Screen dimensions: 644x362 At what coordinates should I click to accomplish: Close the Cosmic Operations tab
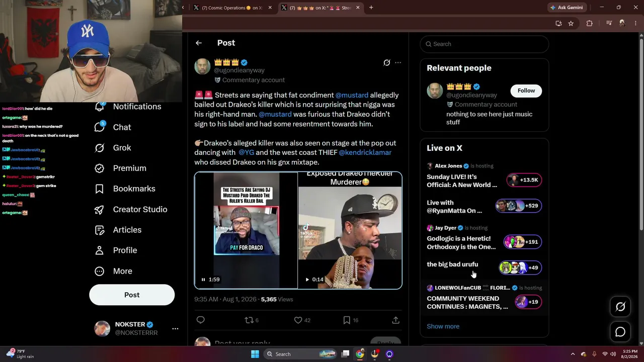click(x=270, y=8)
